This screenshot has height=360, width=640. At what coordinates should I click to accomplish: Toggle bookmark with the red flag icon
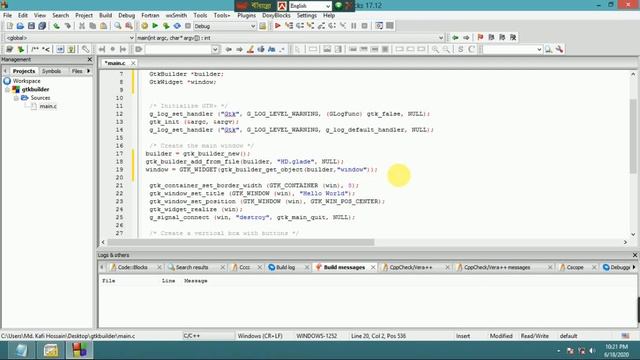[x=480, y=38]
